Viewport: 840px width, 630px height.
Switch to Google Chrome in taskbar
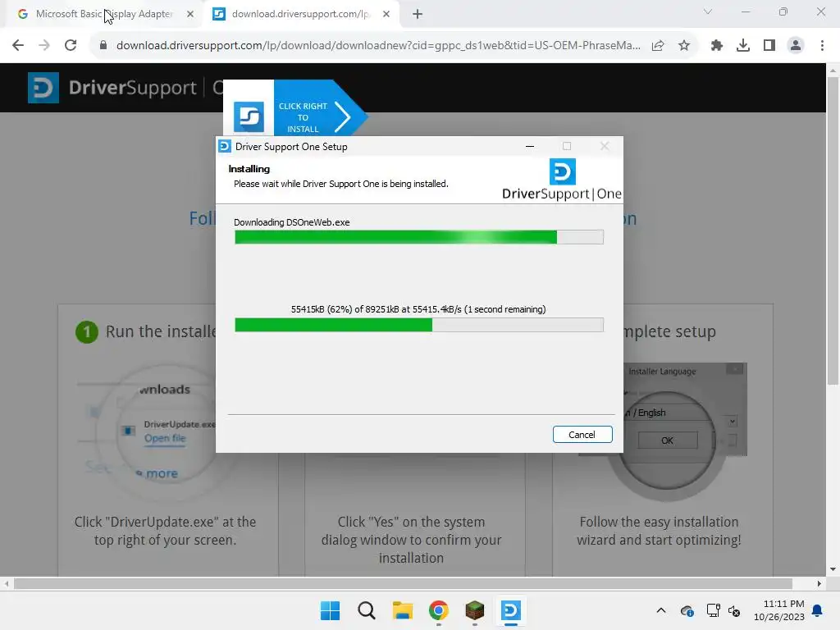(x=439, y=610)
